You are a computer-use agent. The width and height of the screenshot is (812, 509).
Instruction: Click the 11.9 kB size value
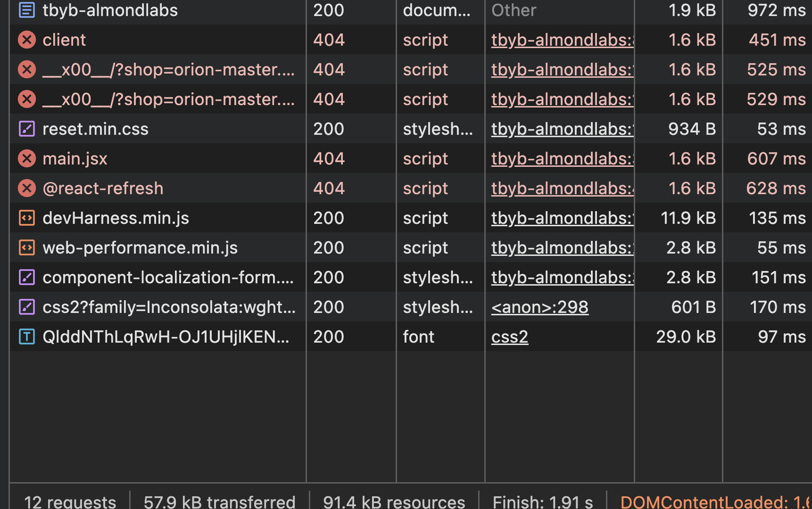click(688, 218)
